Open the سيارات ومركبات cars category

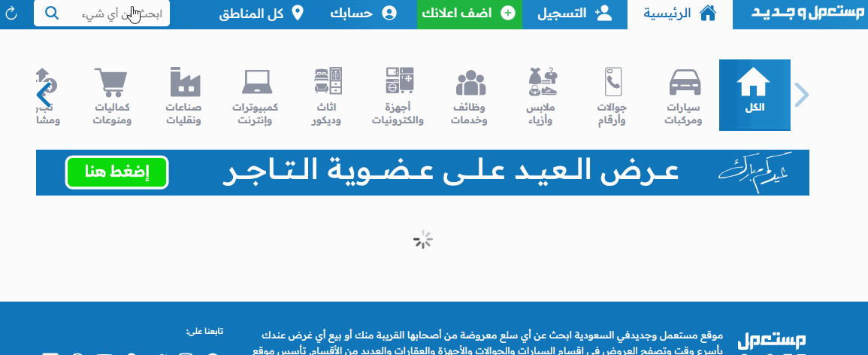684,96
